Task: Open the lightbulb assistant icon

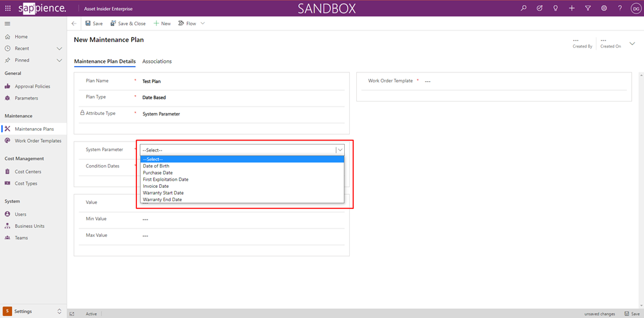Action: coord(556,8)
